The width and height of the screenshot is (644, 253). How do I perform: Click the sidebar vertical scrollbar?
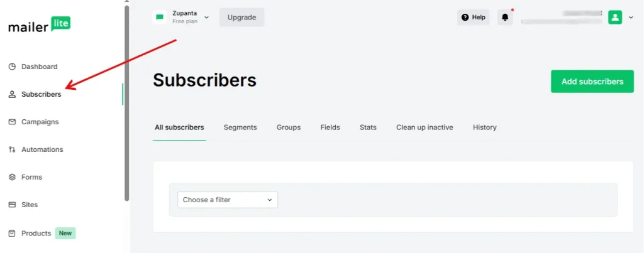coord(127,102)
